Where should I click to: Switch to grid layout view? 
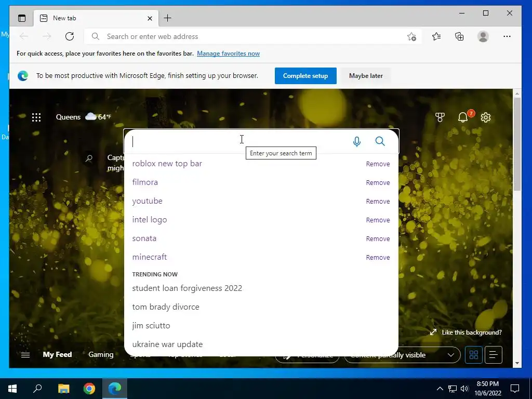[x=474, y=355]
